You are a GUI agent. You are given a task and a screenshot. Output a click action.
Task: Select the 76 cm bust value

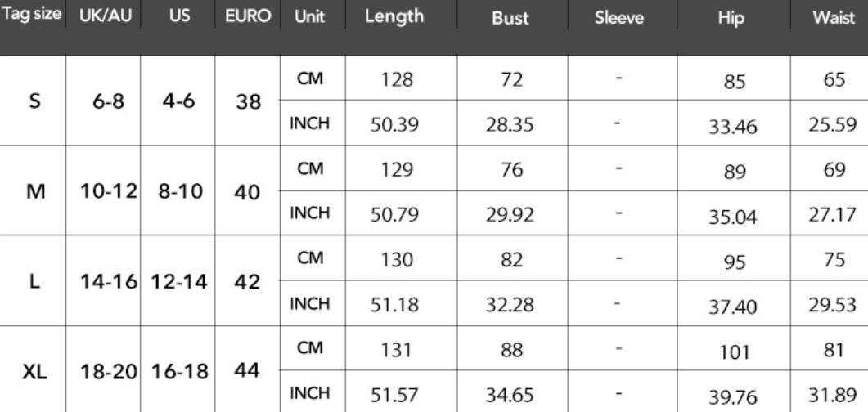point(510,169)
